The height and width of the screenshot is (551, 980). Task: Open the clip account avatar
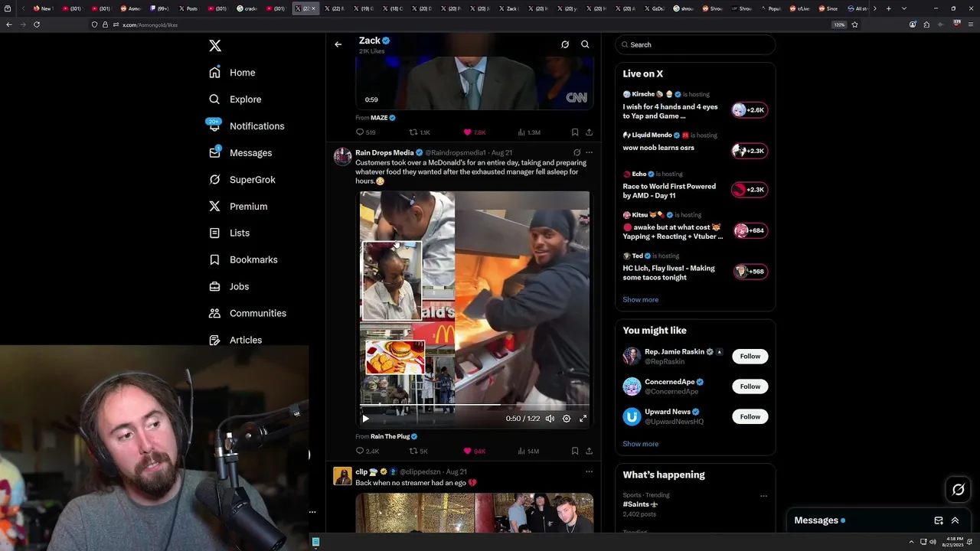coord(342,476)
